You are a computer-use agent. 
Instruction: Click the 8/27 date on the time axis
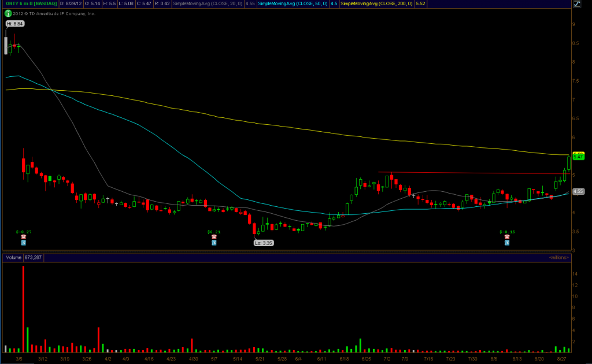click(561, 359)
